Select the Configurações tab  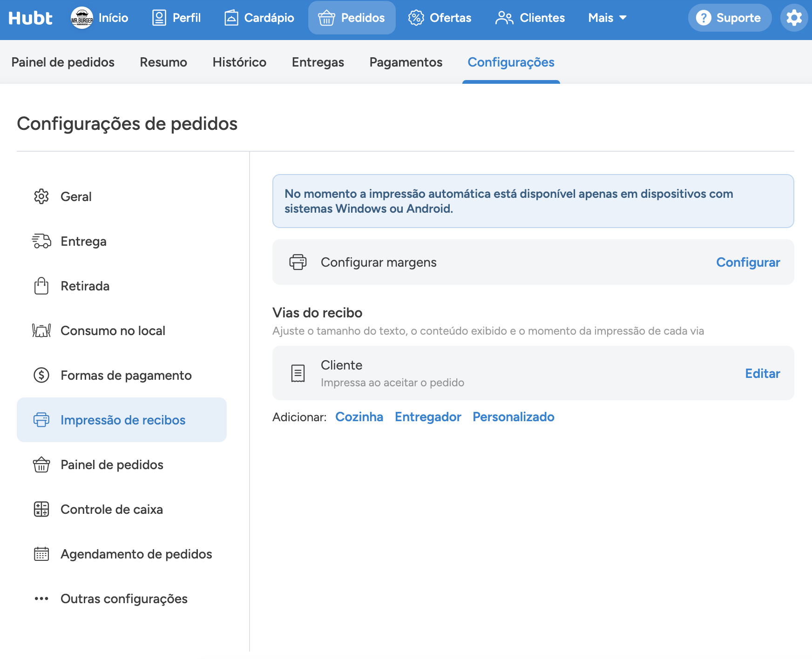pyautogui.click(x=511, y=62)
